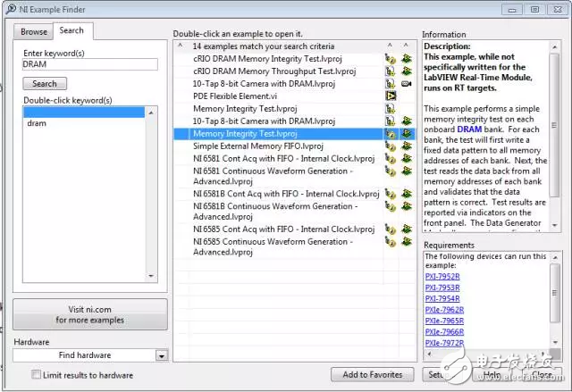The height and width of the screenshot is (392, 572).
Task: Click the DRAM keyword input field
Action: pos(90,64)
